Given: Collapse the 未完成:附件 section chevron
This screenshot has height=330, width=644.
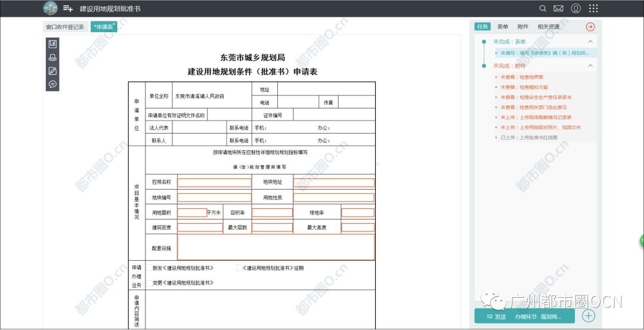Looking at the screenshot, I should [x=590, y=66].
